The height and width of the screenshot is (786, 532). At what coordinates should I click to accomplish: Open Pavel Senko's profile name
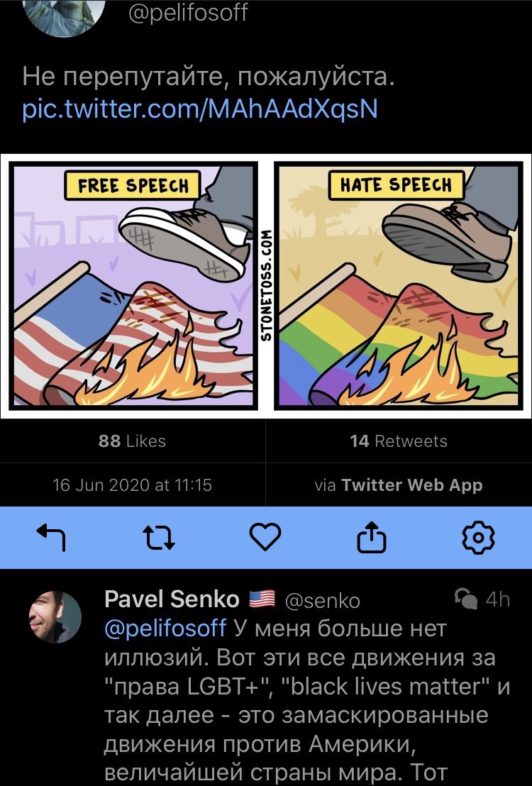coord(172,599)
